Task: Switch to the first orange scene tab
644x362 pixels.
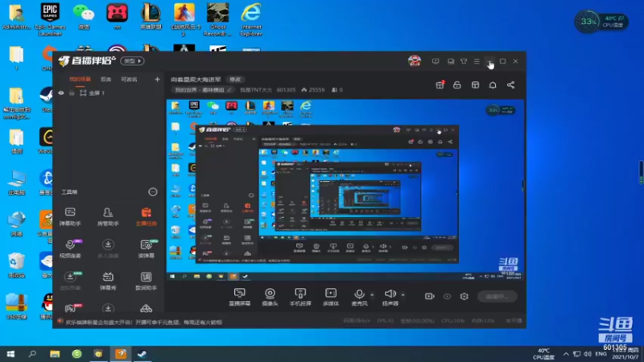Action: tap(80, 79)
